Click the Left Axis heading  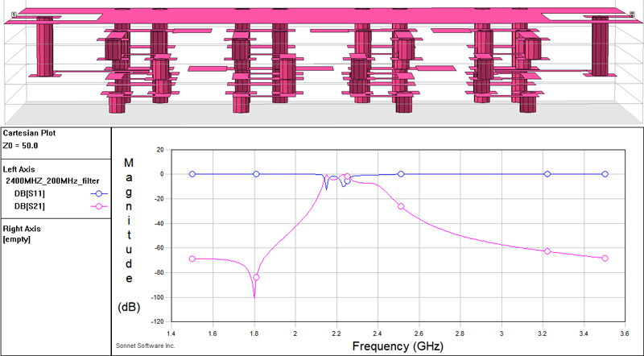click(x=19, y=169)
